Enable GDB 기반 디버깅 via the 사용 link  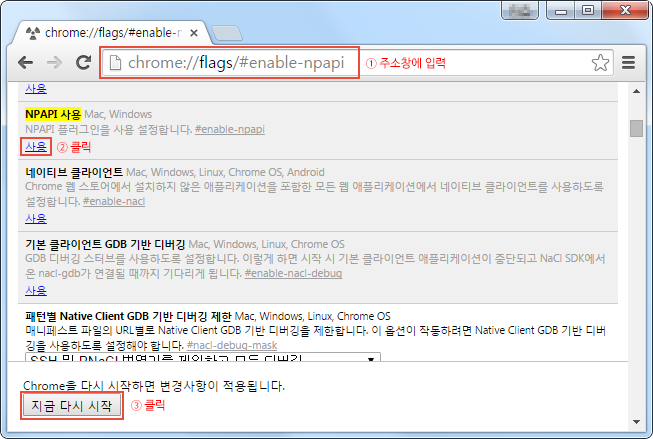click(x=36, y=290)
